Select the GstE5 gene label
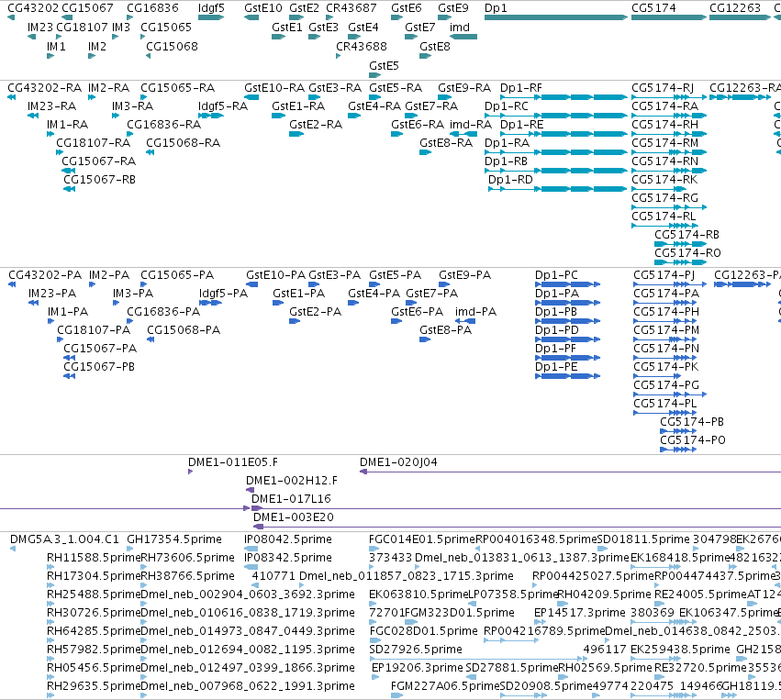The image size is (781, 700). click(384, 66)
